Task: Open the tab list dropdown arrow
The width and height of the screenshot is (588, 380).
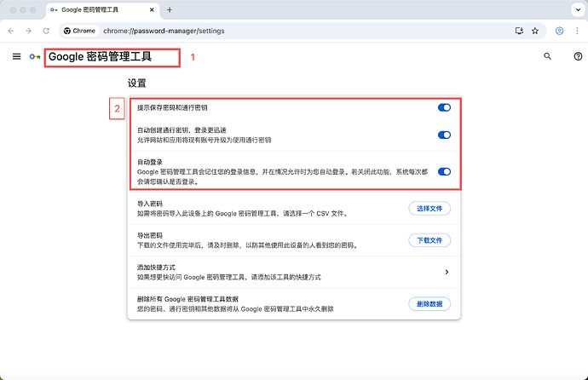Action: click(x=576, y=9)
